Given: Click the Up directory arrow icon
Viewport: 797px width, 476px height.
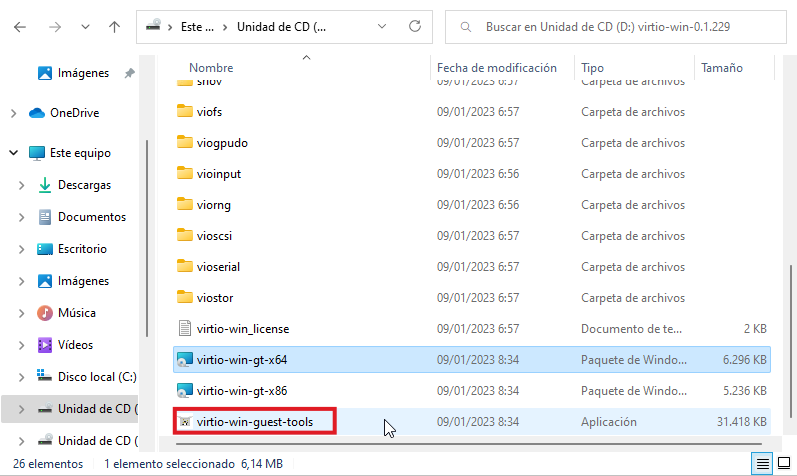Looking at the screenshot, I should (114, 28).
